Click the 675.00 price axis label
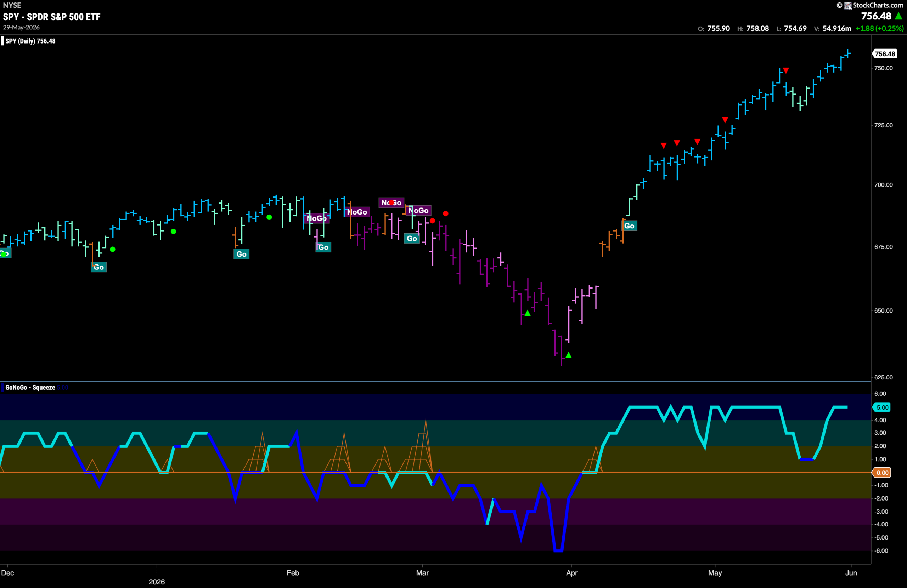907x588 pixels. pyautogui.click(x=883, y=247)
